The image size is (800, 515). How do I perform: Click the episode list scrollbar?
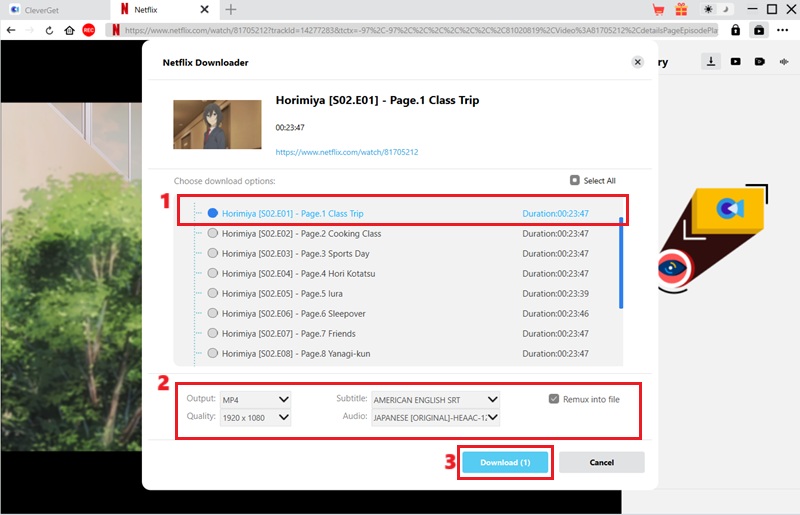[x=621, y=263]
